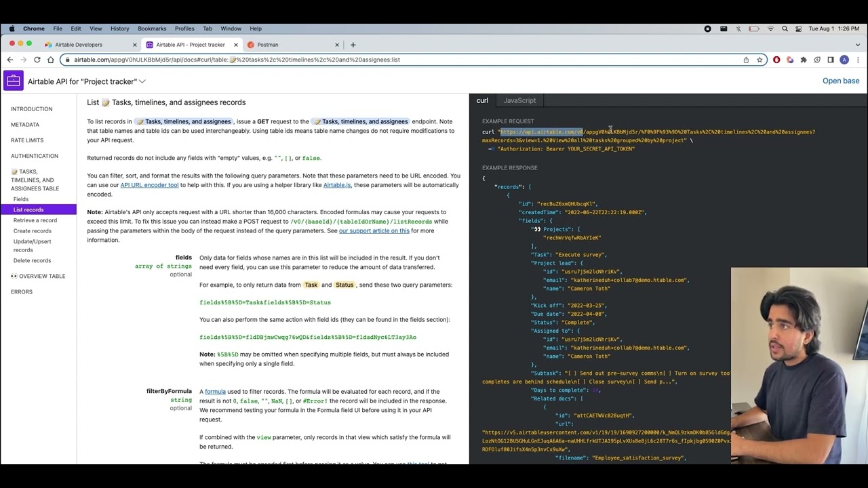Open macOS Spotlight search
Image resolution: width=868 pixels, height=488 pixels.
(785, 28)
